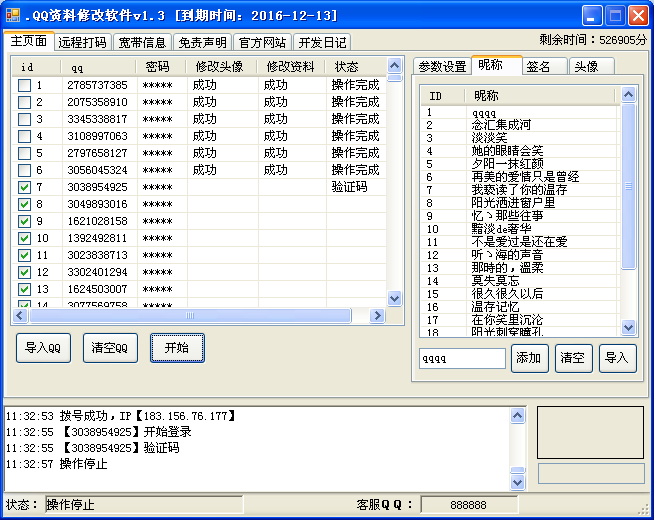Click the 导入QQ button
654x520 pixels.
43,348
